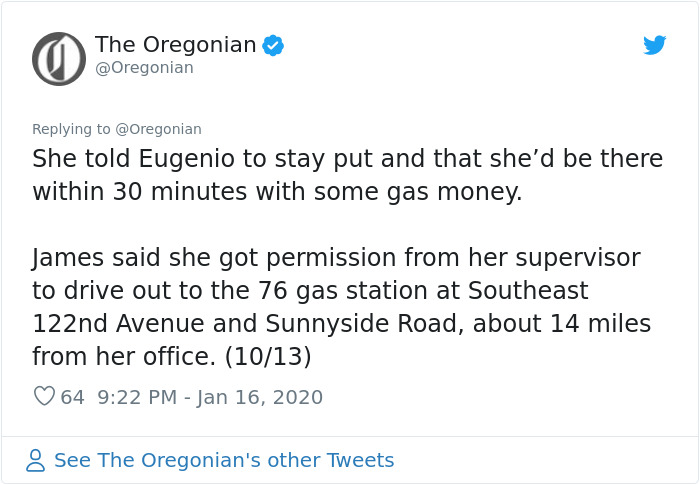The image size is (700, 485).
Task: Click the 64 likes count
Action: (73, 397)
